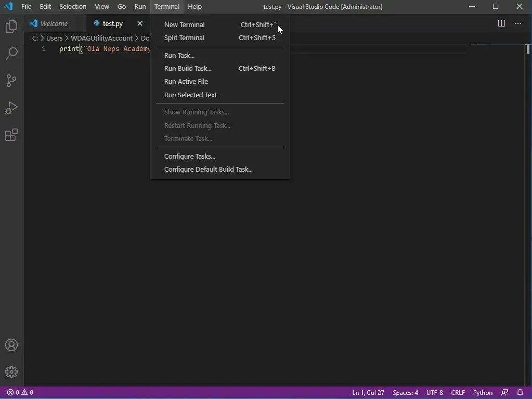
Task: Open the Accounts icon in activity bar
Action: click(11, 345)
